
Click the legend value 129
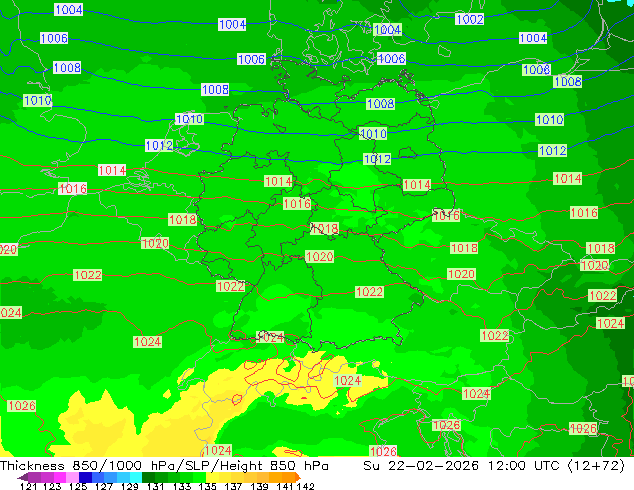pos(129,486)
